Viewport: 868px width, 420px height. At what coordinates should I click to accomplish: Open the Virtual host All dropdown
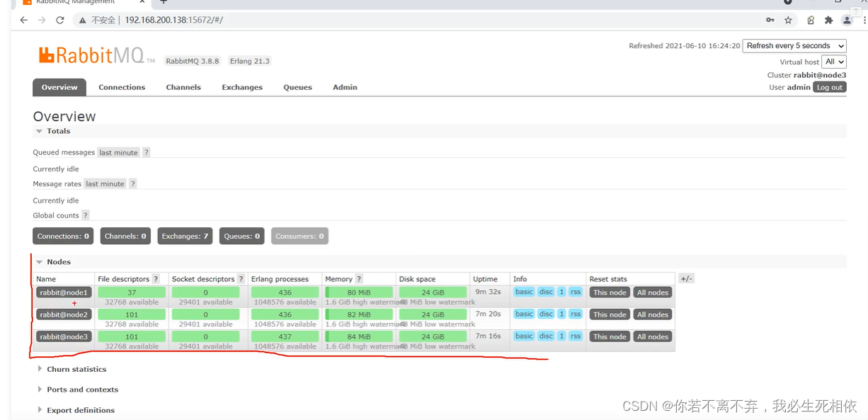tap(835, 62)
